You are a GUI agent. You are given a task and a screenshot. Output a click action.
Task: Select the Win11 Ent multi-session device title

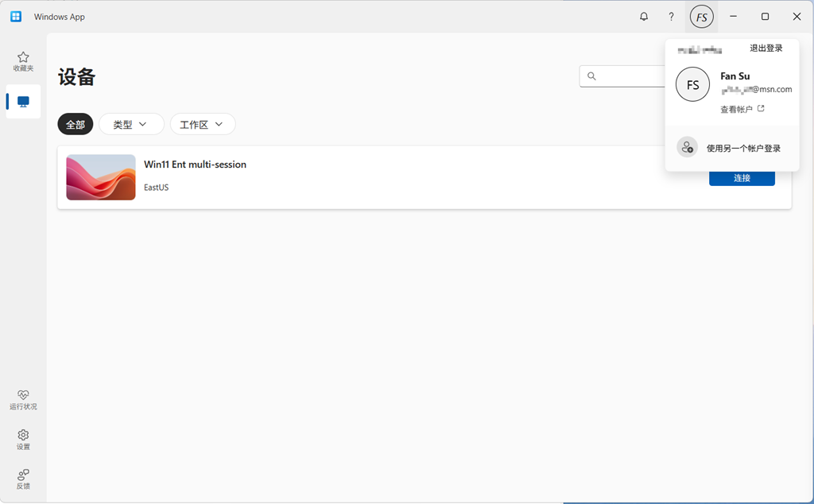195,165
